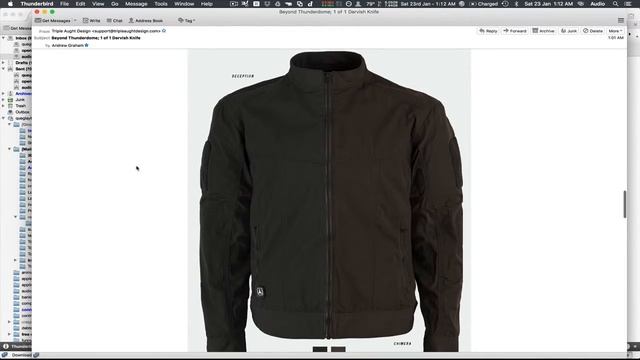The width and height of the screenshot is (640, 360).
Task: Click the DECEPTION label on jacket image
Action: pyautogui.click(x=243, y=76)
